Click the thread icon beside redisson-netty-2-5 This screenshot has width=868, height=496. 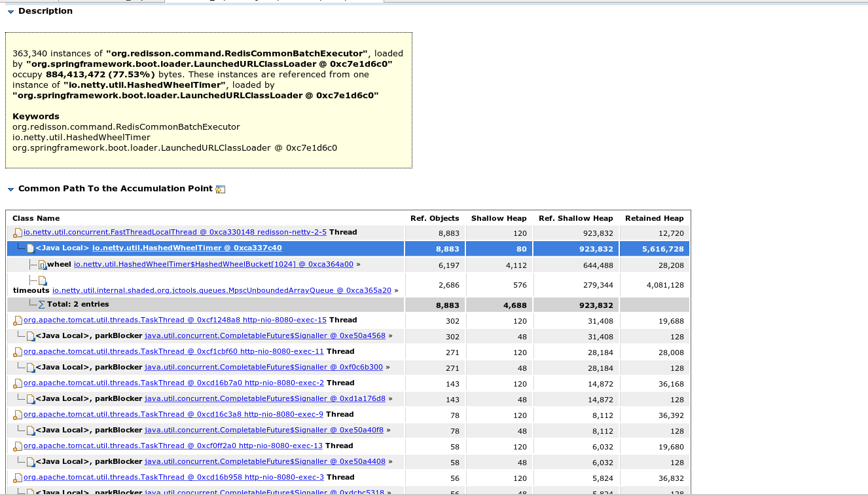[x=17, y=232]
